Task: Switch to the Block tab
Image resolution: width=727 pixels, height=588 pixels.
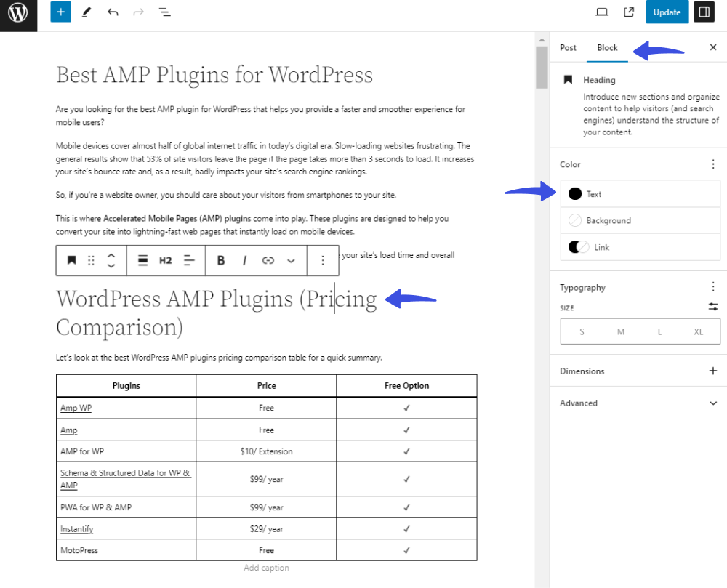Action: click(607, 47)
